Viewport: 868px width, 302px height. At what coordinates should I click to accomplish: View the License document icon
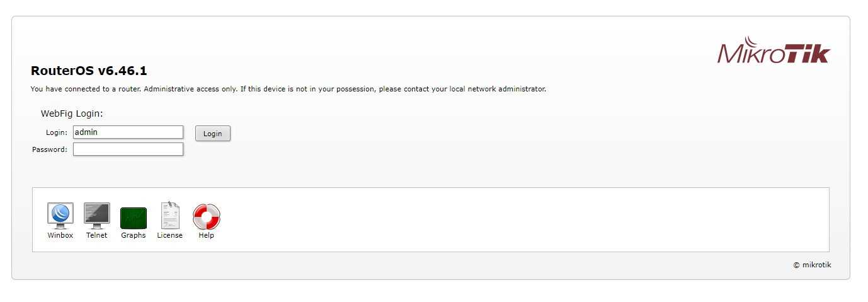170,216
